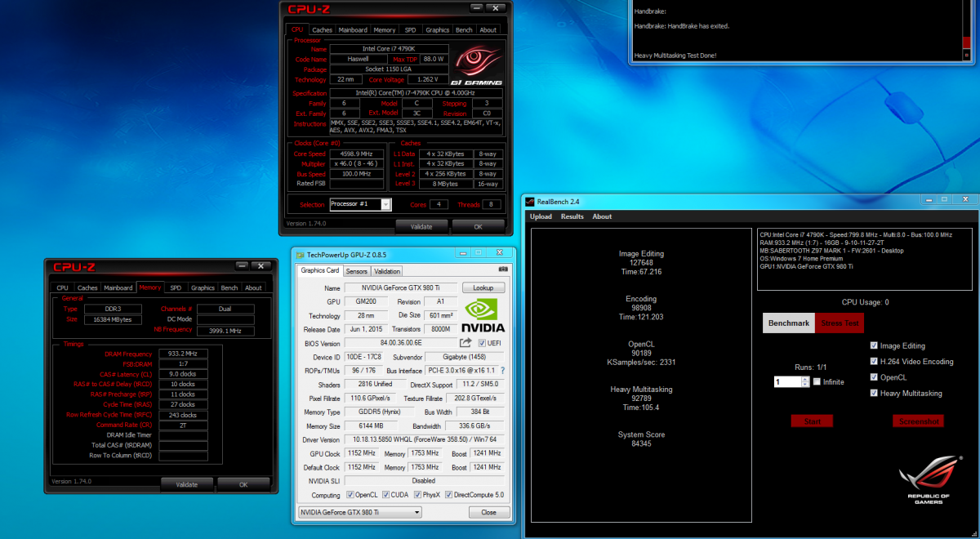The height and width of the screenshot is (539, 980).
Task: Click the Lookup button in GPU-Z
Action: click(x=483, y=288)
